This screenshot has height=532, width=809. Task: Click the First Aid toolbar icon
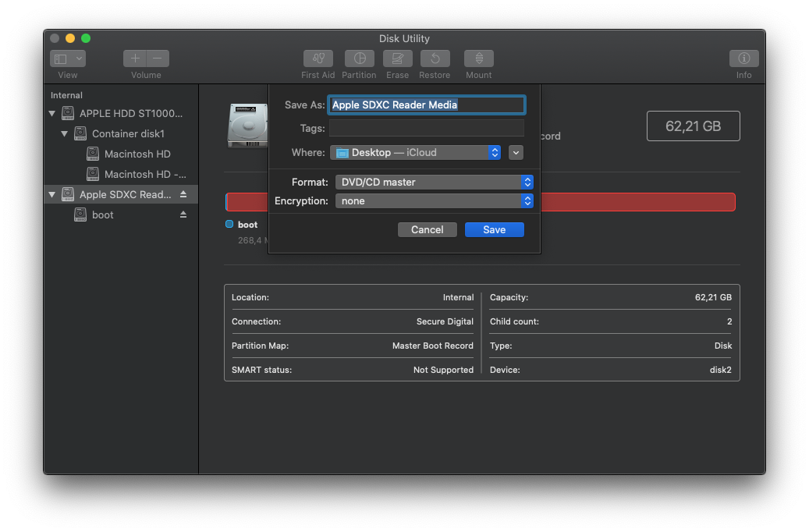tap(318, 59)
